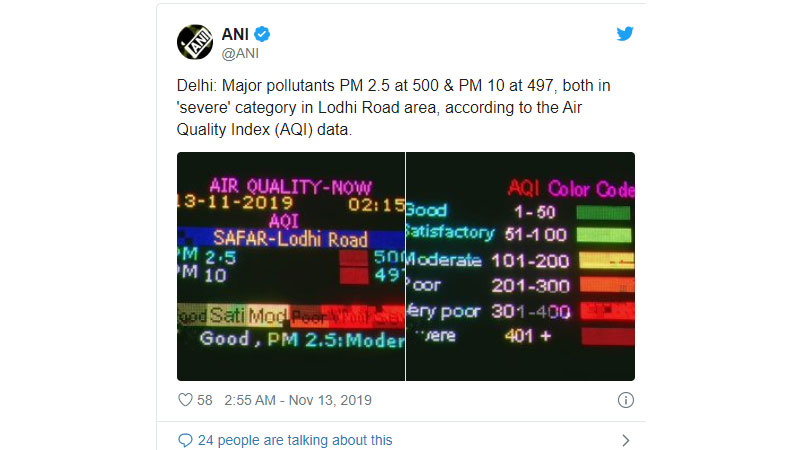
Task: Open the ANI display name
Action: click(x=235, y=34)
